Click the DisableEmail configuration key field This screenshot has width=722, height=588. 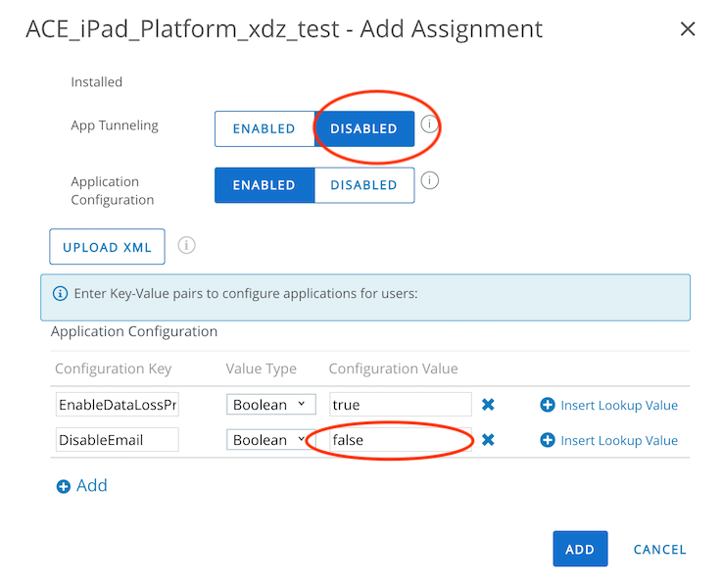[x=117, y=440]
